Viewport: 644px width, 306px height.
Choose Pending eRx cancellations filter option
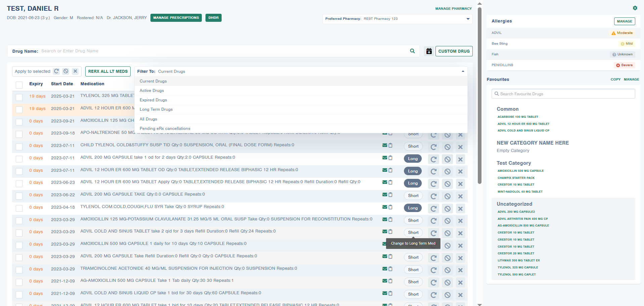(x=165, y=129)
